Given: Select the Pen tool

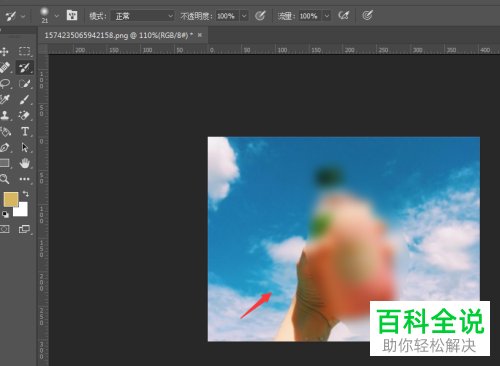Looking at the screenshot, I should coord(5,147).
